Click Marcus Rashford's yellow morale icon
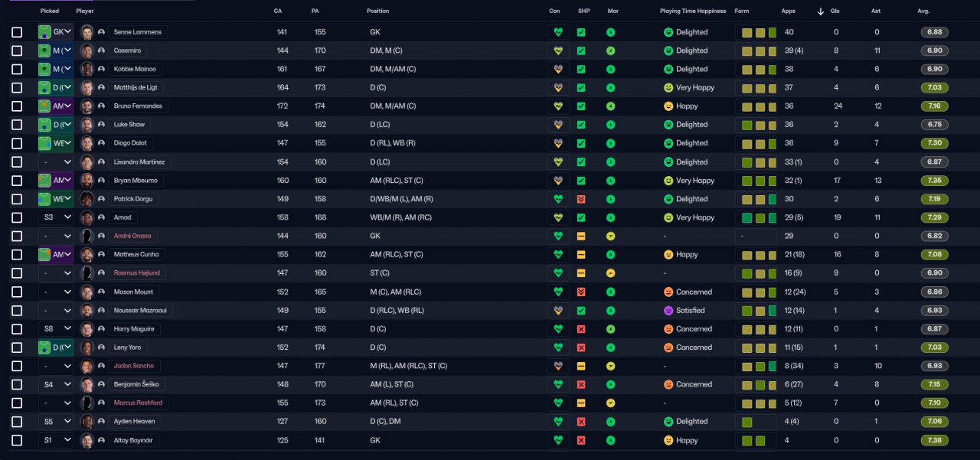Screen dimensions: 980x460 (610, 403)
